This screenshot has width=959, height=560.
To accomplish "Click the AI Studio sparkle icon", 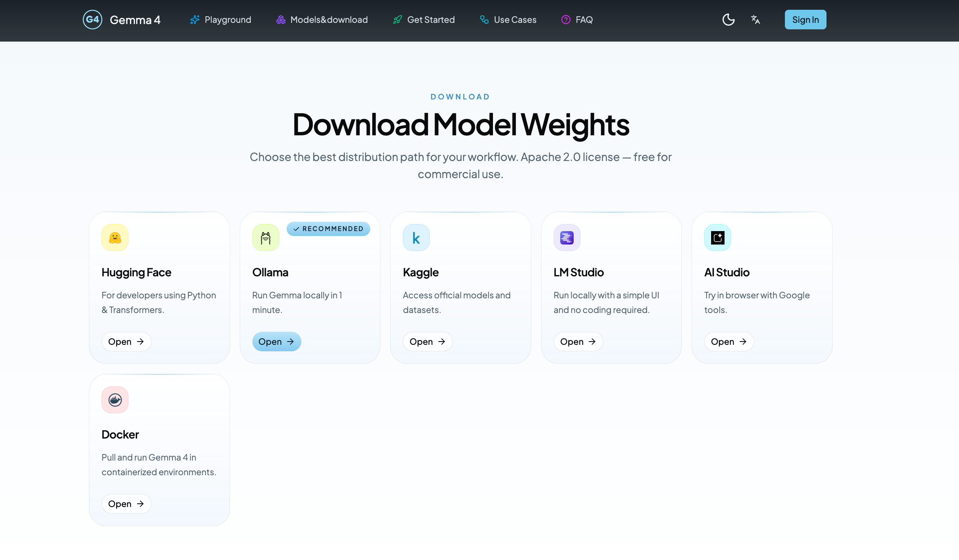I will pos(717,238).
